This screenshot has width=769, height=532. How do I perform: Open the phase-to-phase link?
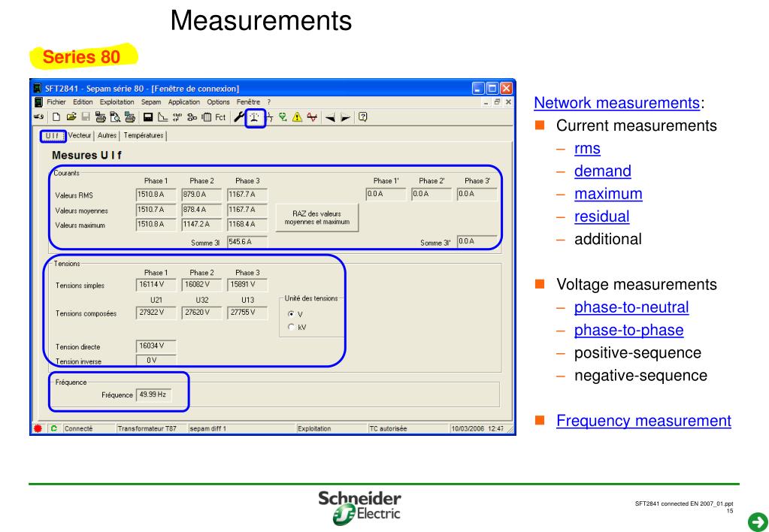pos(628,330)
